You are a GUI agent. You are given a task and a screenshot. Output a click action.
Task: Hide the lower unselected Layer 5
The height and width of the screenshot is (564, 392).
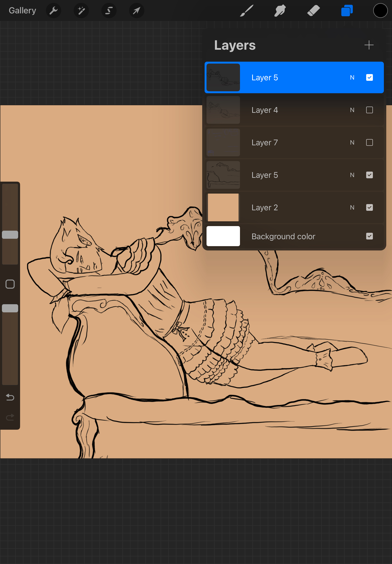[x=369, y=175]
